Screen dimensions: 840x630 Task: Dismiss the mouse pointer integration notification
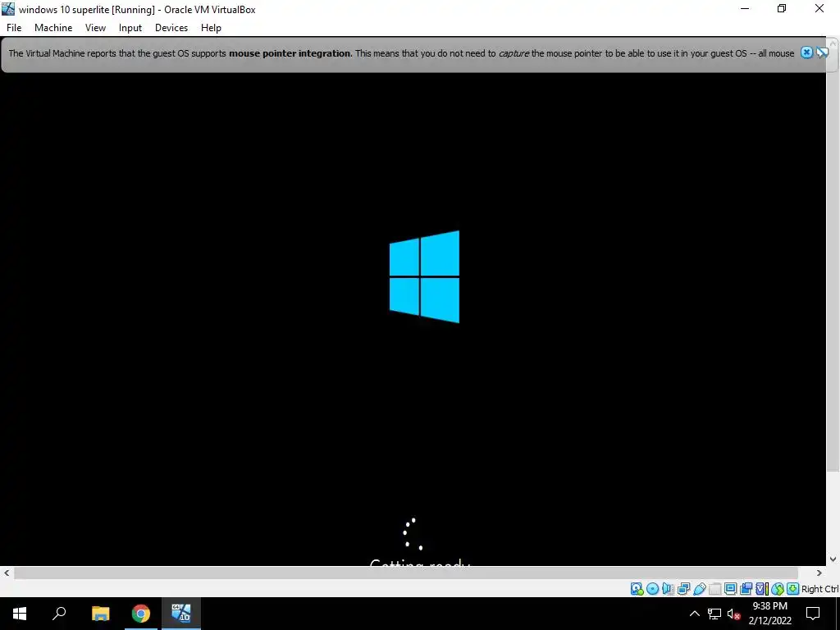point(807,52)
